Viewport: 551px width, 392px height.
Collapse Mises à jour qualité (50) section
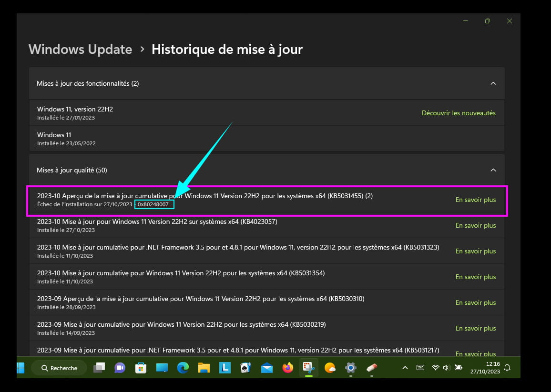pyautogui.click(x=493, y=170)
